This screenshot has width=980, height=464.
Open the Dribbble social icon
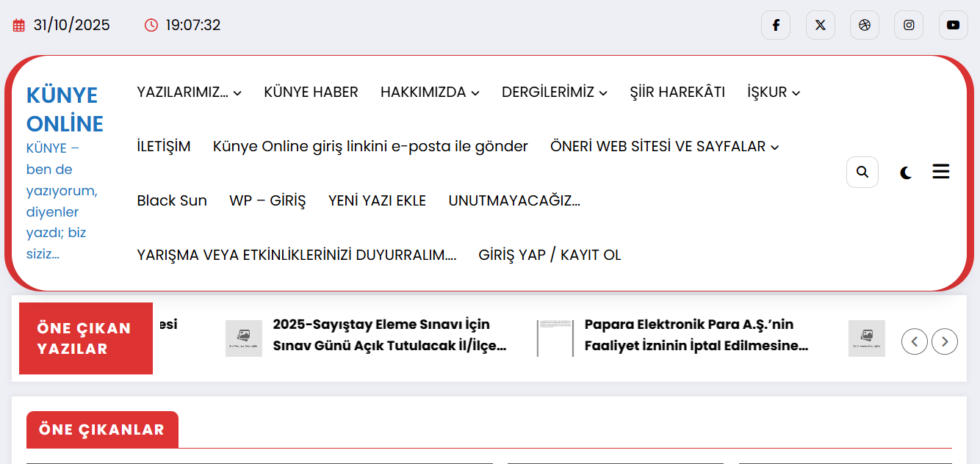(865, 25)
